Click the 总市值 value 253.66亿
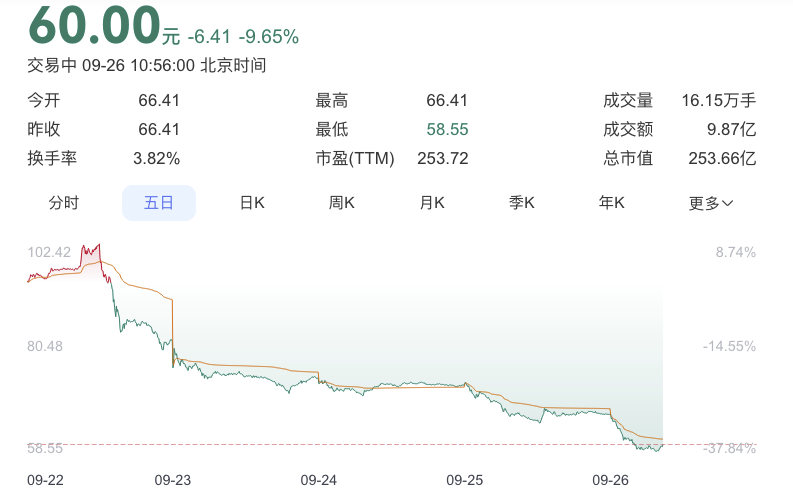This screenshot has height=501, width=793. [722, 158]
